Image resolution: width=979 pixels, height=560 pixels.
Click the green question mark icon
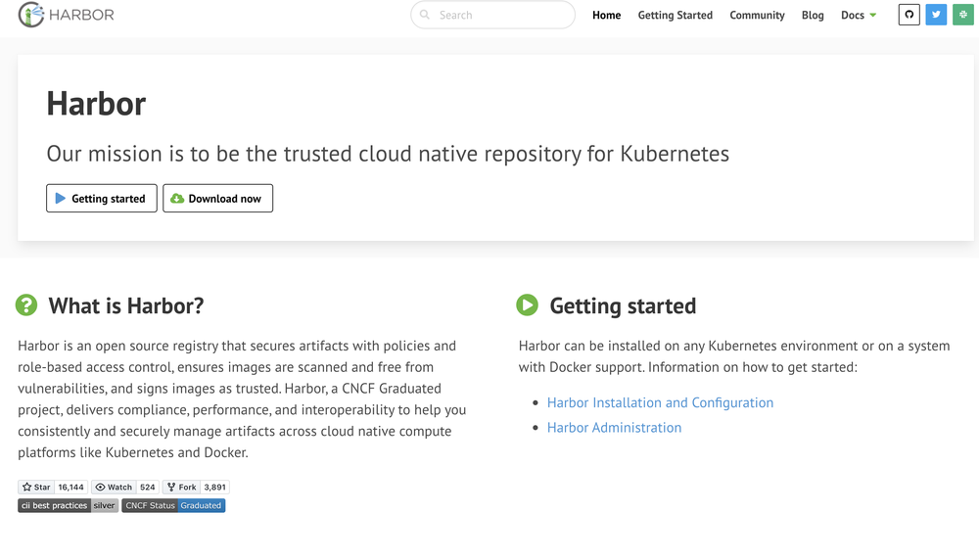(26, 305)
